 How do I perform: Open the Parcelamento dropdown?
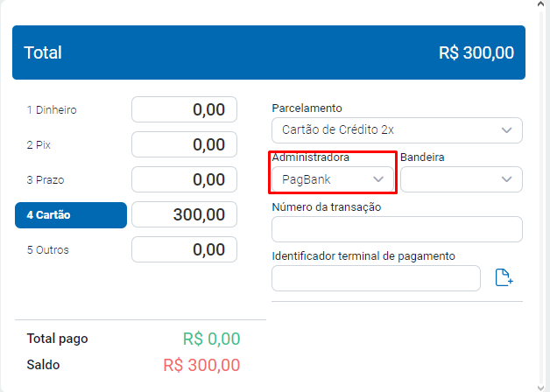click(397, 129)
